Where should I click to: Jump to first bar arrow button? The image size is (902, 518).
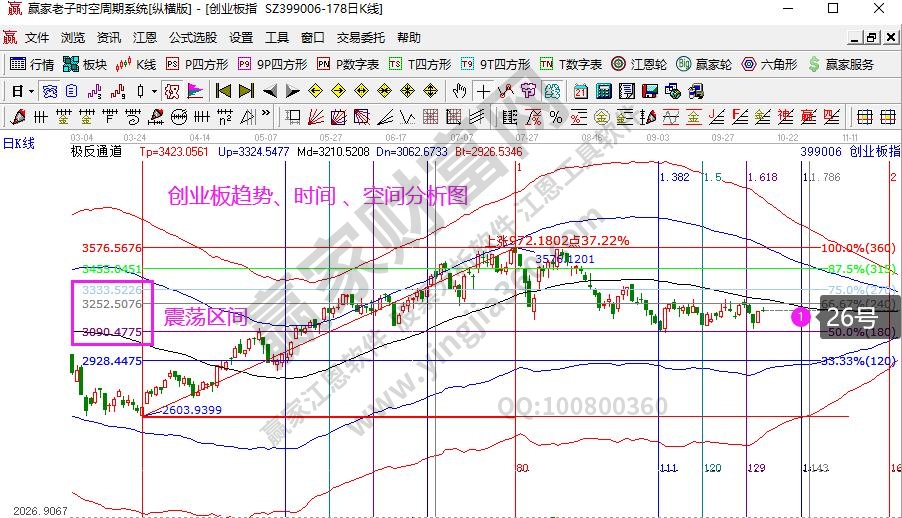222,91
